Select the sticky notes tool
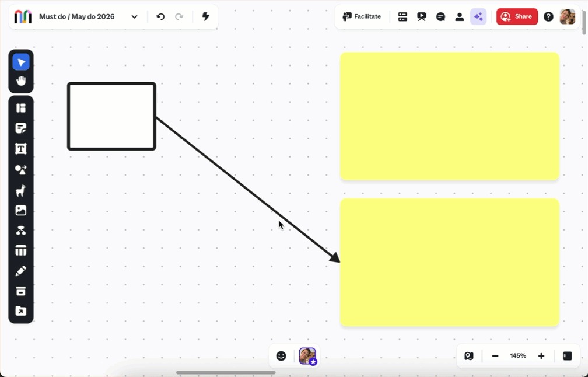 (21, 128)
